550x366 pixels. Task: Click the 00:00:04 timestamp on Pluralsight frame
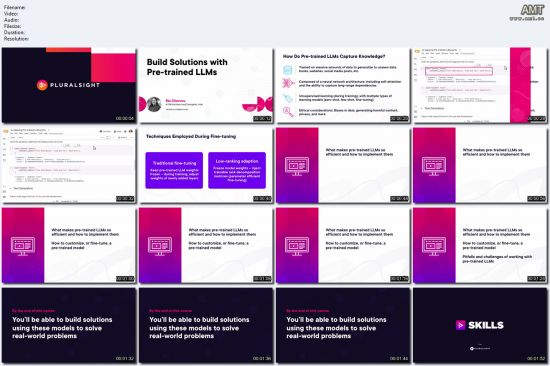pyautogui.click(x=125, y=119)
